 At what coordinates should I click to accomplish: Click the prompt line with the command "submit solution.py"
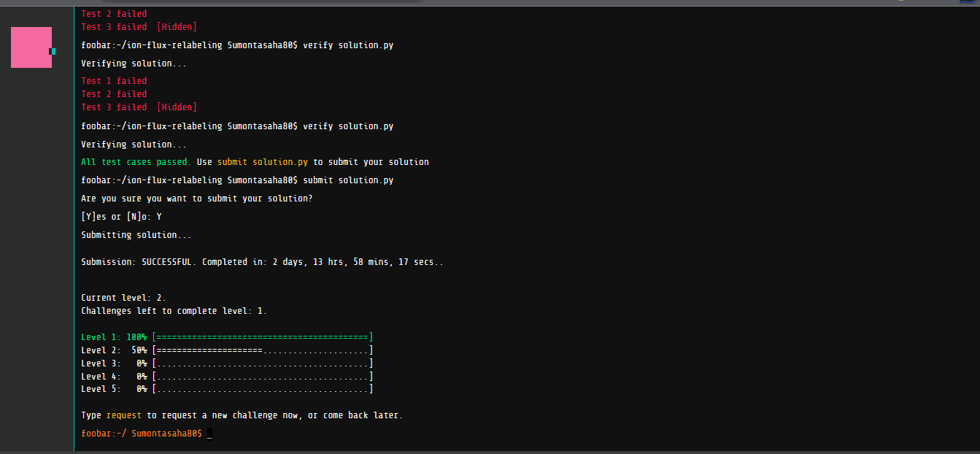tap(237, 180)
